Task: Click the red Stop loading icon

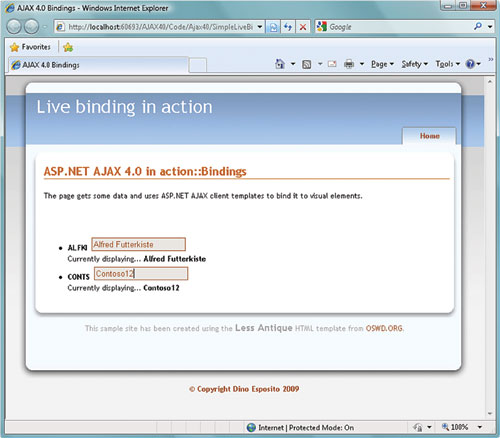Action: pos(303,27)
